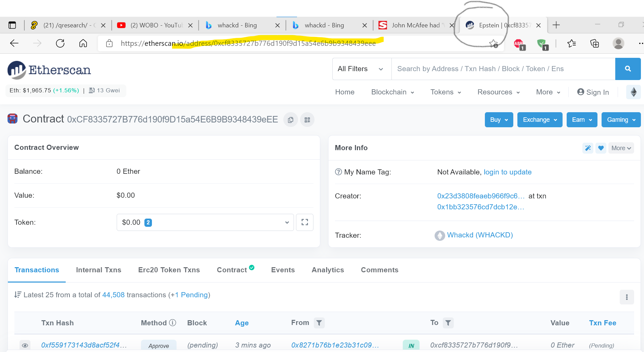Screen dimensions: 644x352
Task: Open the Collections icon
Action: pos(595,43)
